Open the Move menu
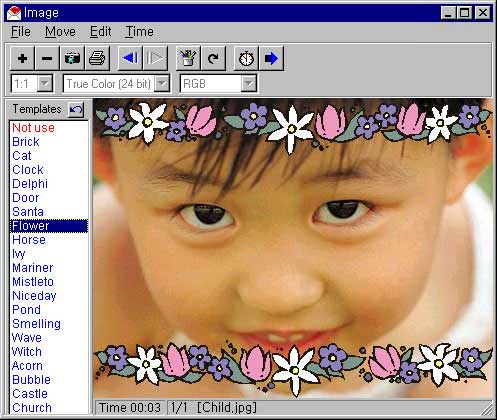 point(60,32)
